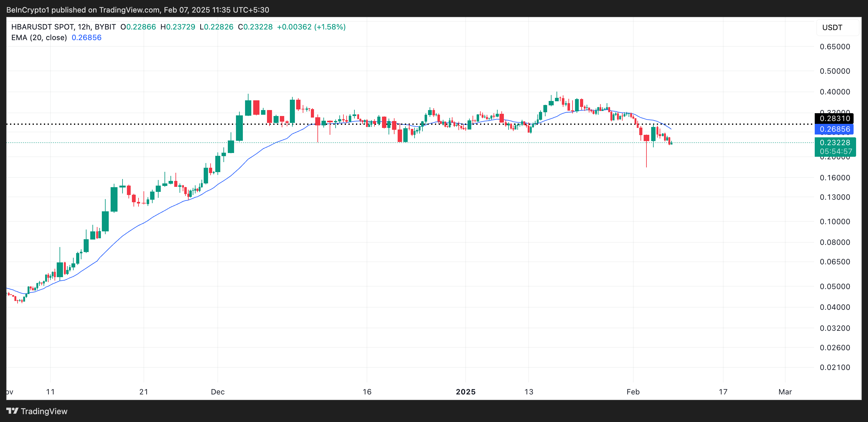
Task: Click the TradingView brand text link
Action: click(x=44, y=411)
